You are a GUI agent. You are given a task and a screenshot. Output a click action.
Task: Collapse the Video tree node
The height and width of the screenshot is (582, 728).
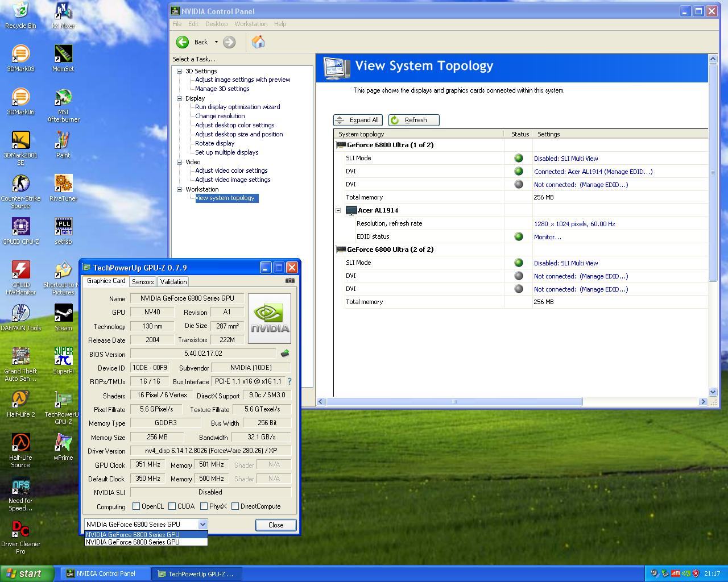[x=180, y=162]
